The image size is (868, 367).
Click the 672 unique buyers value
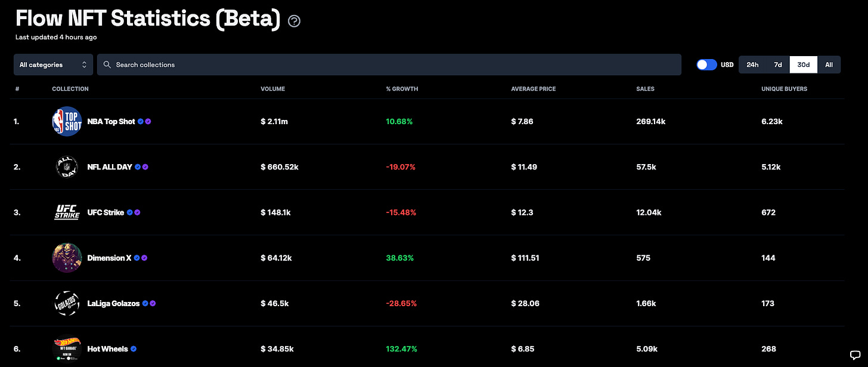(768, 212)
